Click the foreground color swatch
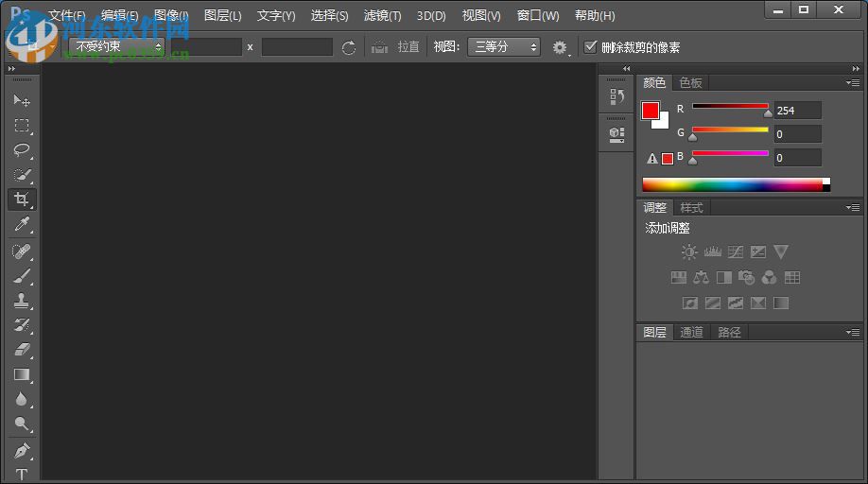Image resolution: width=868 pixels, height=484 pixels. tap(650, 110)
